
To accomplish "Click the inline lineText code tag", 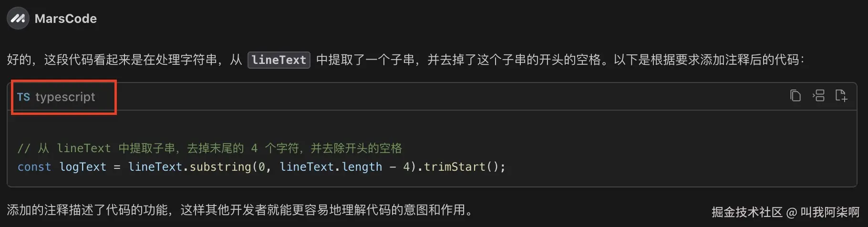I will click(x=279, y=60).
